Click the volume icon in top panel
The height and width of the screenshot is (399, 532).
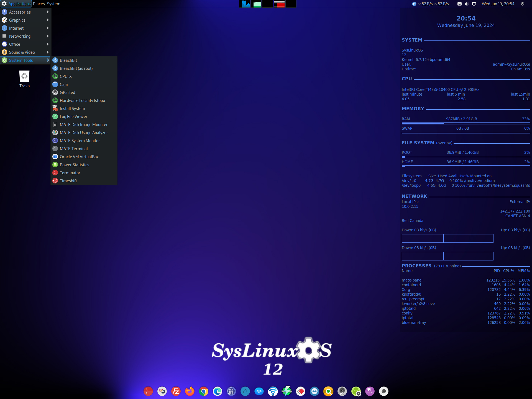click(x=467, y=4)
